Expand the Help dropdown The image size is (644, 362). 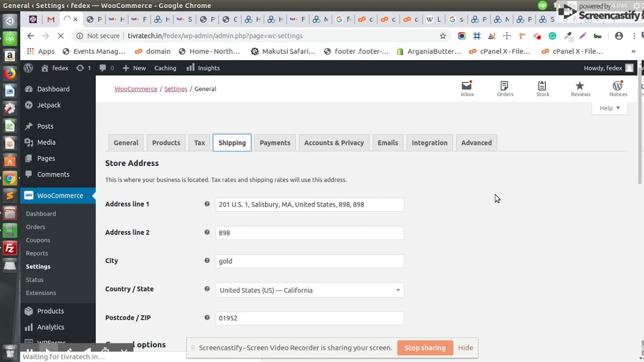tap(609, 108)
